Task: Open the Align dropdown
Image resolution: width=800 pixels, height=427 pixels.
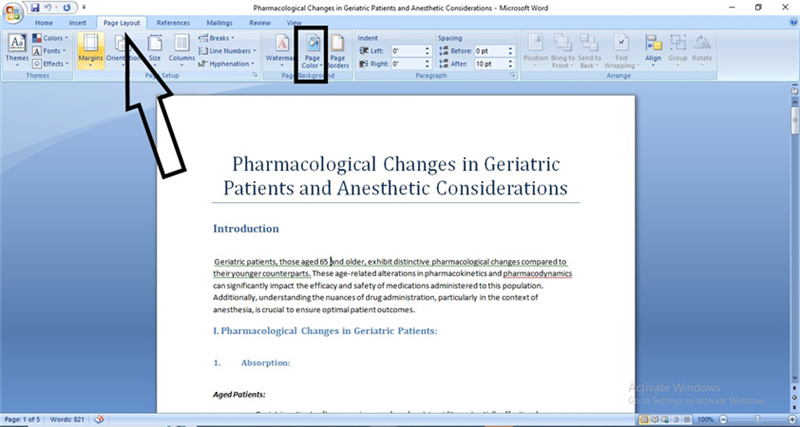Action: pos(653,51)
